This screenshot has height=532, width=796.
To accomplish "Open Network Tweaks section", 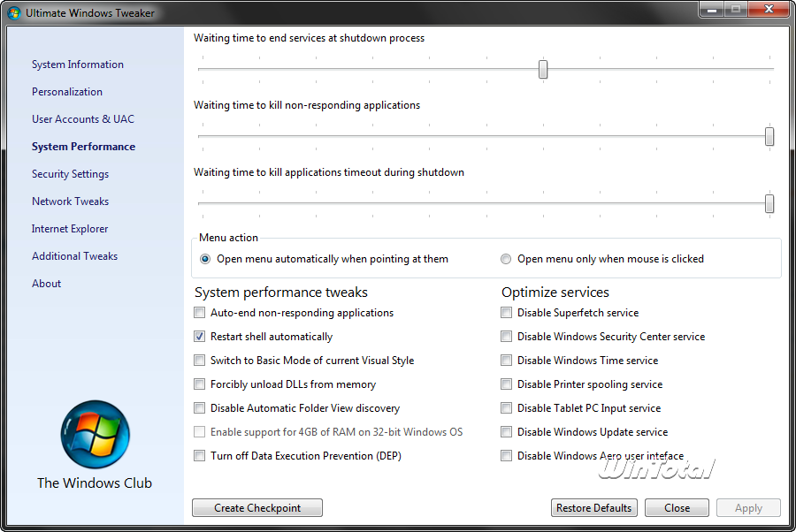I will (70, 201).
